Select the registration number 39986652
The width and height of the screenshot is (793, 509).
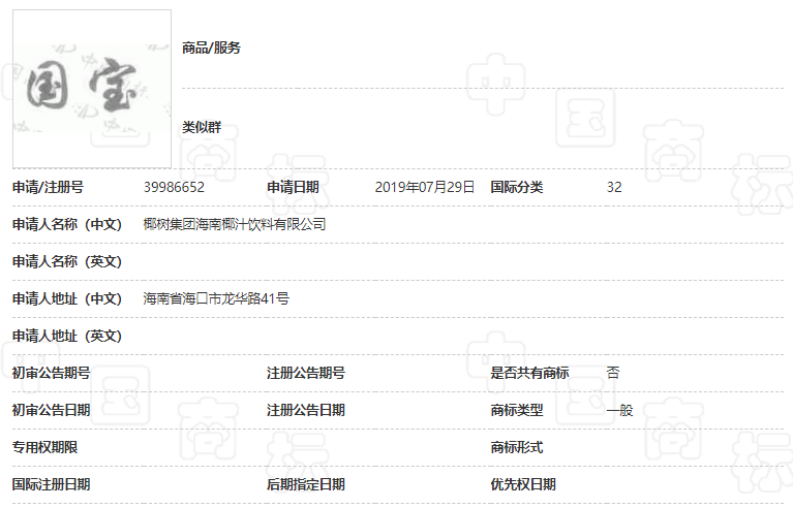pos(174,187)
